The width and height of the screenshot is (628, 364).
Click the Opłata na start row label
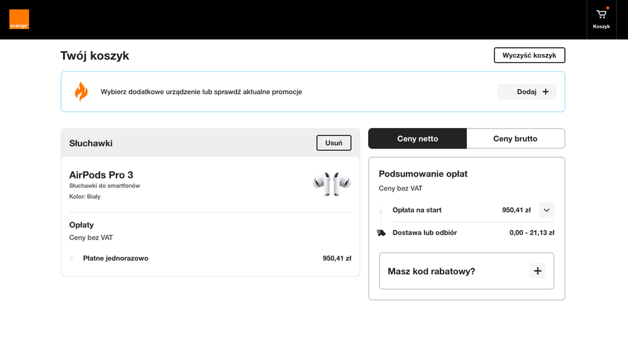tap(417, 210)
